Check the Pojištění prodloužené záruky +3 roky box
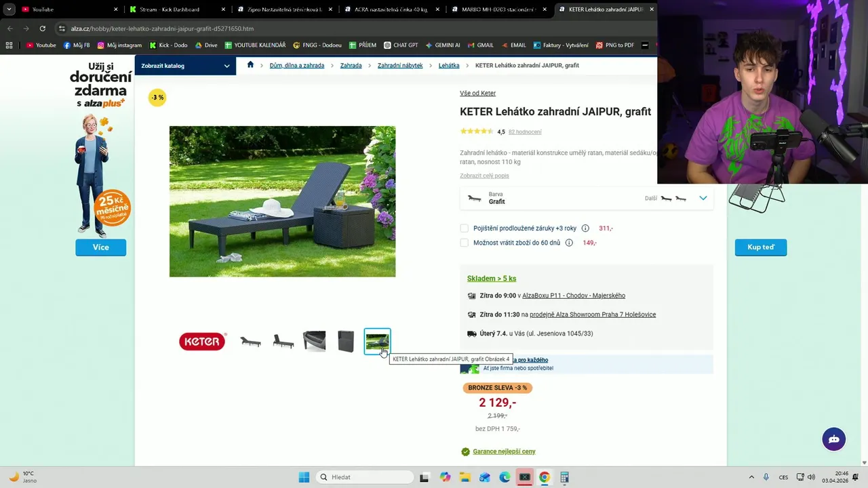The image size is (868, 488). (x=464, y=228)
